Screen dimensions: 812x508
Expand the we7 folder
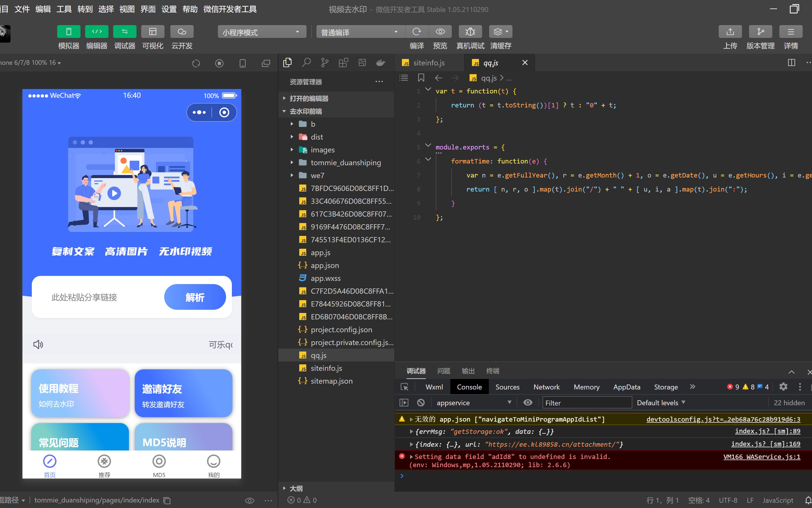pos(336,175)
